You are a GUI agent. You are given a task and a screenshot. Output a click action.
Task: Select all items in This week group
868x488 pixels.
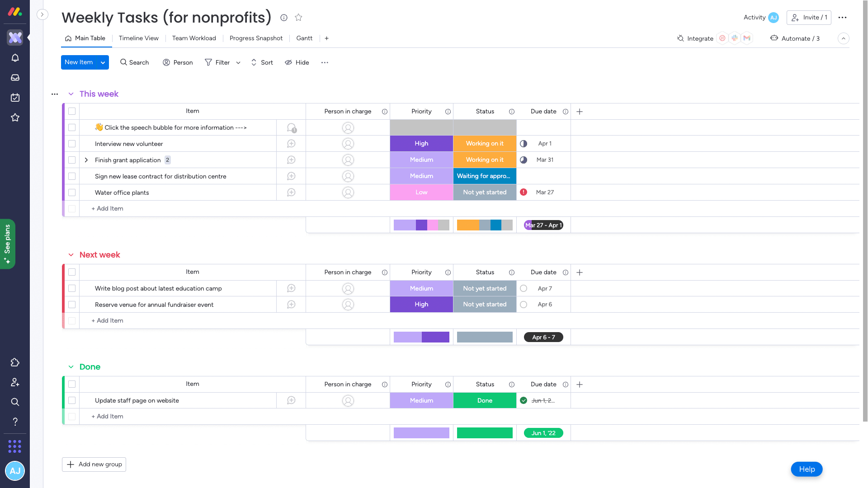72,111
